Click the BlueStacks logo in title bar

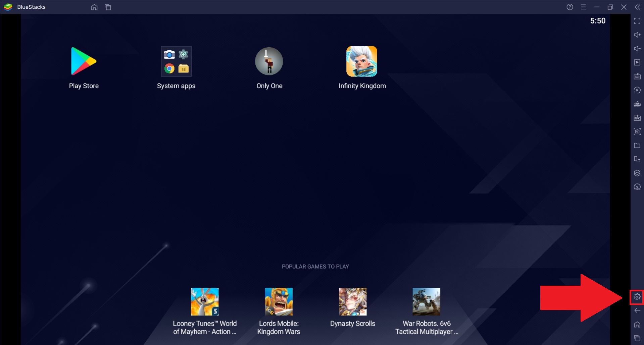pyautogui.click(x=8, y=7)
